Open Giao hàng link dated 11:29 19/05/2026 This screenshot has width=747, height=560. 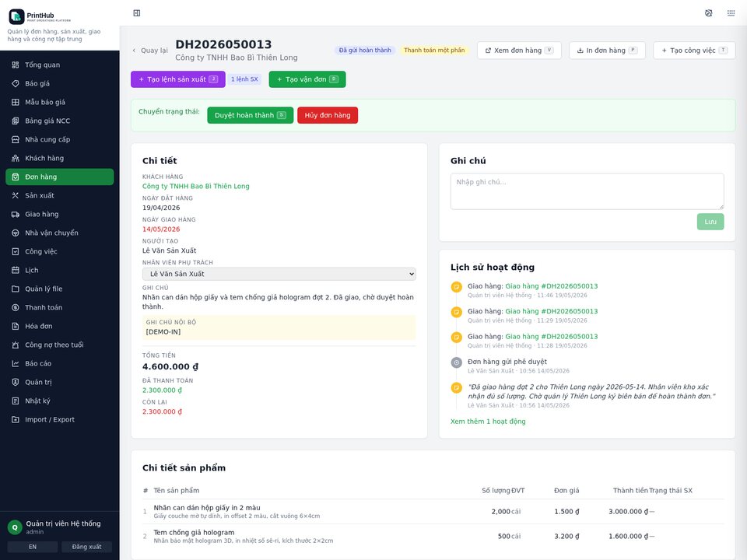coord(551,311)
